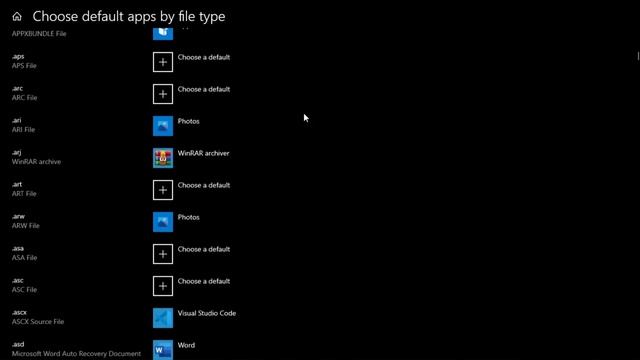This screenshot has width=640, height=360.
Task: Click the 'Choose default apps by file type' heading
Action: [129, 16]
